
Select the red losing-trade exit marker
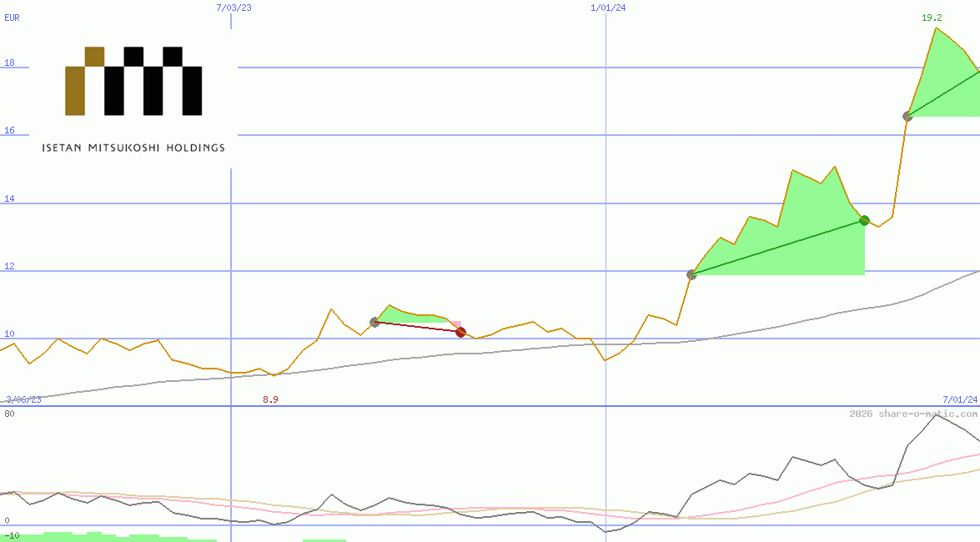[460, 332]
